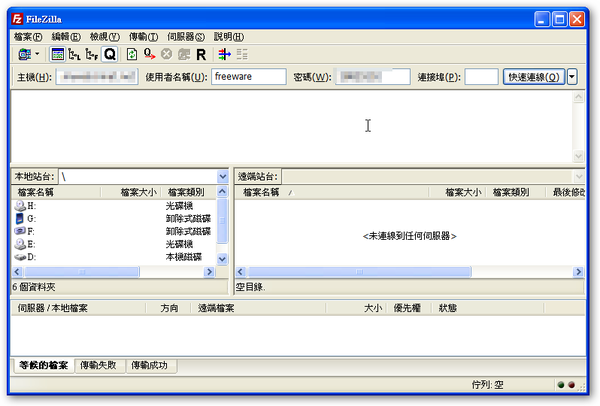Screen dimensions: 600x406
Task: Switch to the 傳輸失敗 failed transfers tab
Action: pos(98,365)
